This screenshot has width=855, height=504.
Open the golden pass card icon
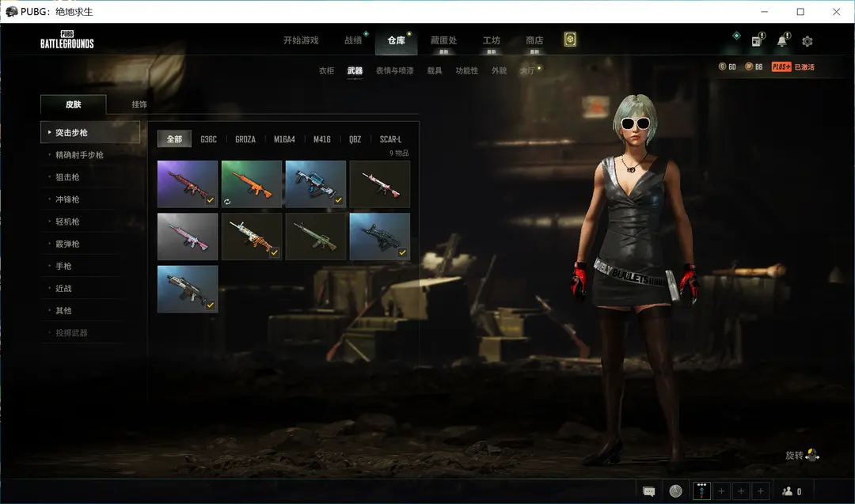coord(570,40)
